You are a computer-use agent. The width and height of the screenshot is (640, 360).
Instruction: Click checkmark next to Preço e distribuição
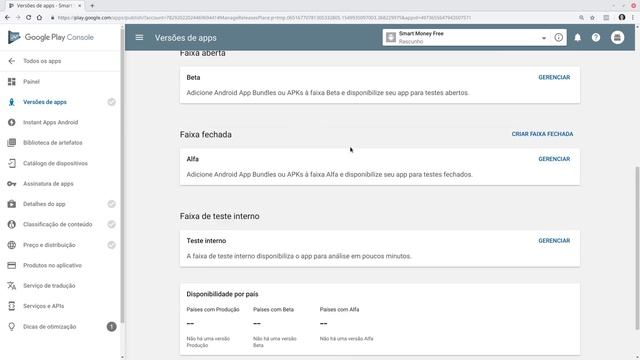click(x=111, y=245)
